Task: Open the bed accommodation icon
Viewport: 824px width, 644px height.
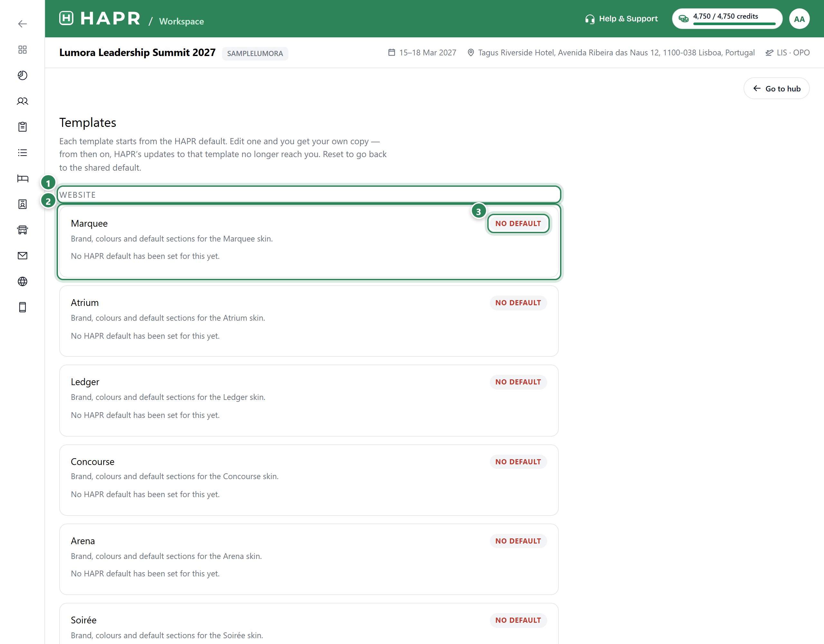Action: click(x=23, y=179)
